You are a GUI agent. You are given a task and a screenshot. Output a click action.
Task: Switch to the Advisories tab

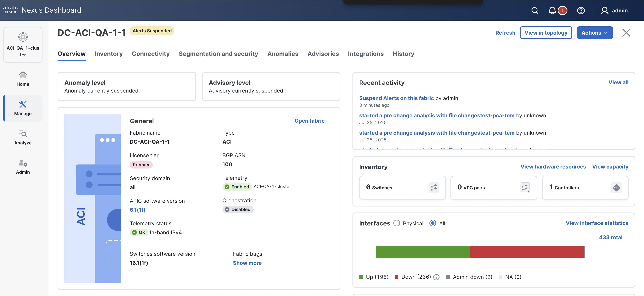(323, 54)
